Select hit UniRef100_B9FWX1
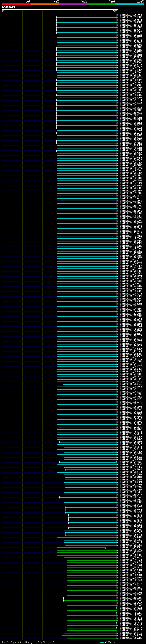 [131, 113]
